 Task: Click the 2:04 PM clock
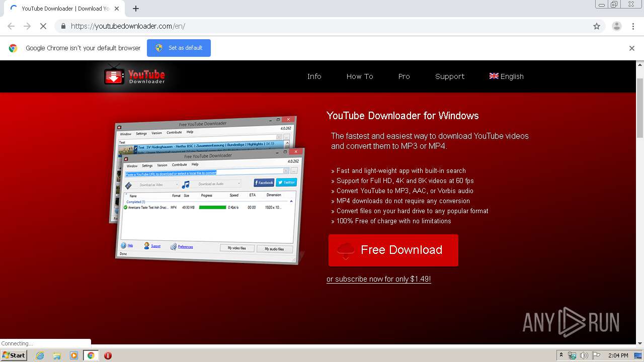(x=618, y=355)
